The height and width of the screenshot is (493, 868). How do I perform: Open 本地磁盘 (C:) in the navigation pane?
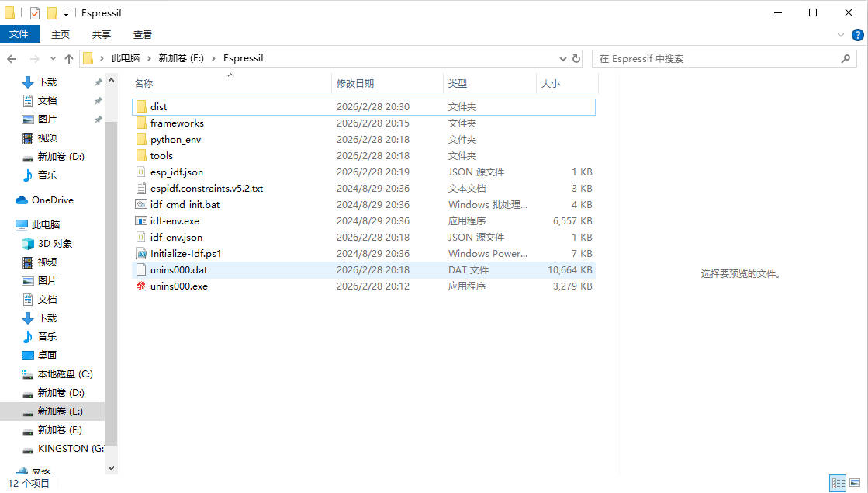click(64, 374)
